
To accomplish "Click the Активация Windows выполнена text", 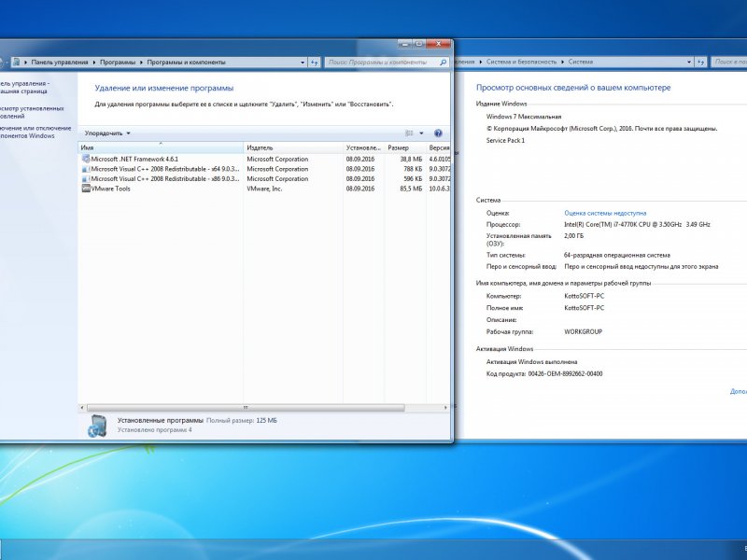I will coord(531,362).
